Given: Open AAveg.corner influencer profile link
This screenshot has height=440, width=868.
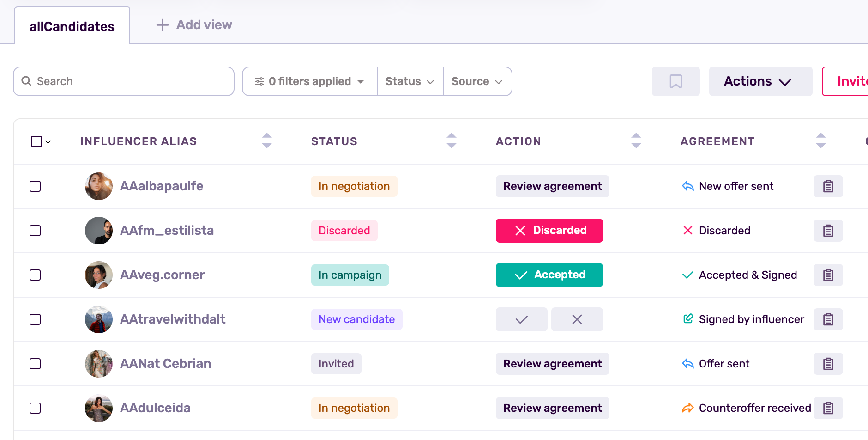Looking at the screenshot, I should click(162, 275).
